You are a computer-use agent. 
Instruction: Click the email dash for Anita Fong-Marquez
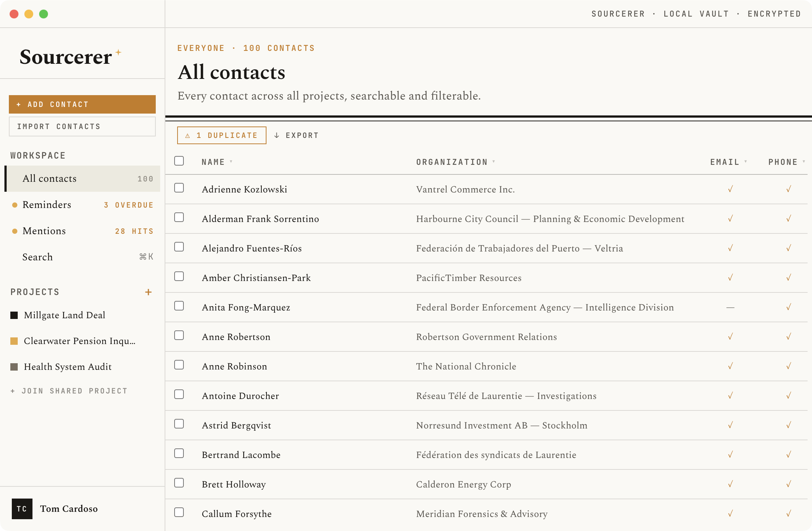point(730,307)
